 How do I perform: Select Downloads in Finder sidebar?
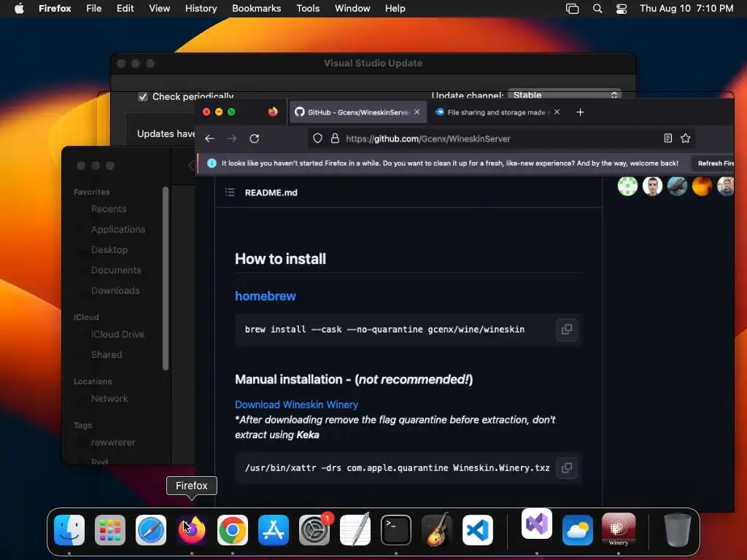click(115, 290)
